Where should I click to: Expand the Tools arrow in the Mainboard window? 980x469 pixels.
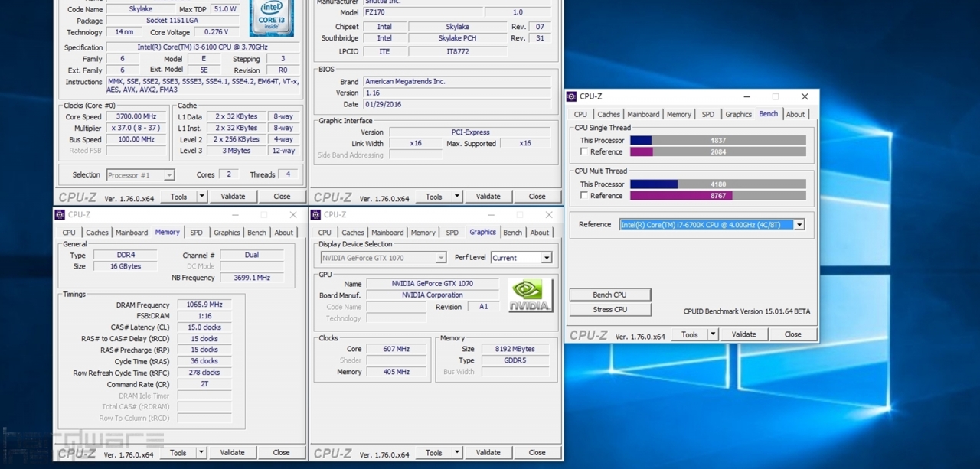457,197
